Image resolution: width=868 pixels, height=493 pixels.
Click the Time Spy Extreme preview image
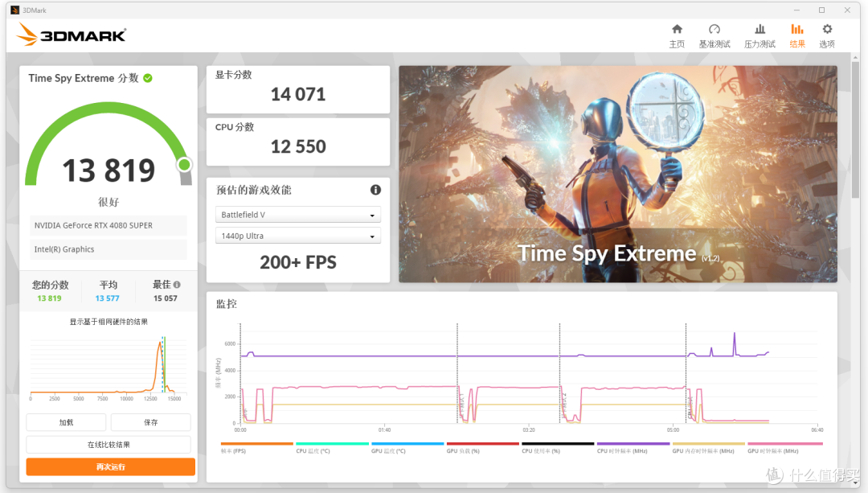click(x=618, y=174)
